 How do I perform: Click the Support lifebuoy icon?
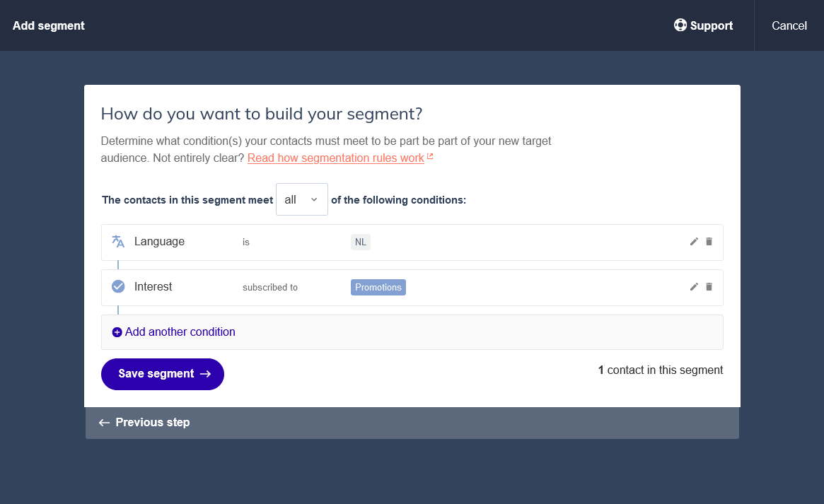(x=680, y=25)
